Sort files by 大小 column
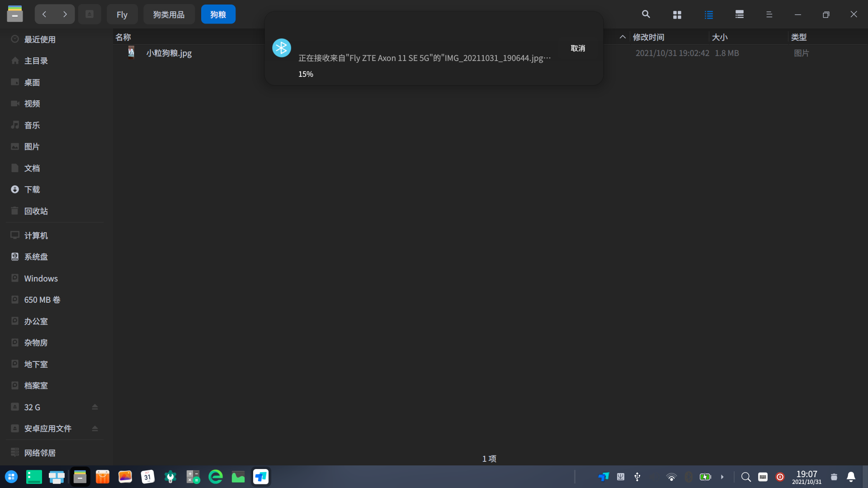The height and width of the screenshot is (488, 868). 719,37
